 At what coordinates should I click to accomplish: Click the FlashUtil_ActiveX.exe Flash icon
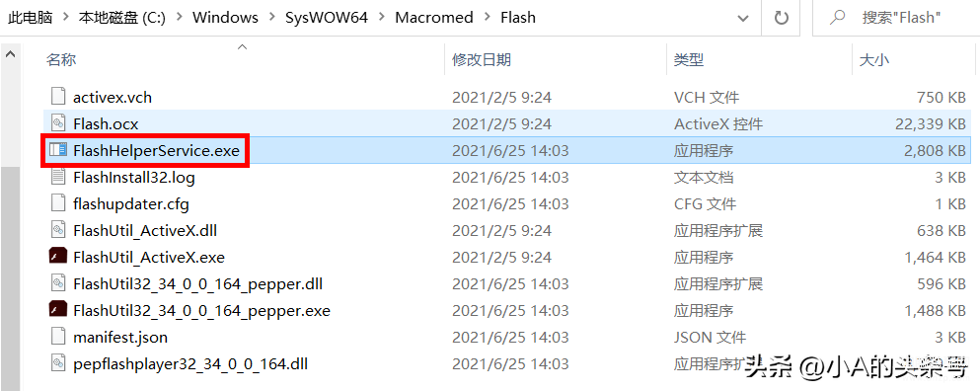(57, 257)
